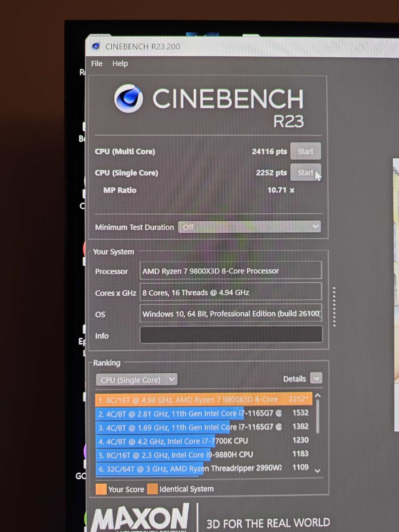
Task: Select the AMD Ryzen 7 9800X3D ranking row
Action: point(204,399)
